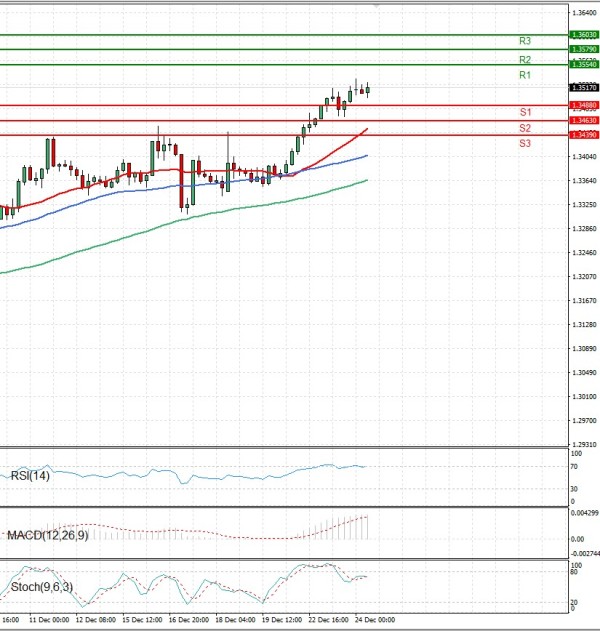This screenshot has height=631, width=600.
Task: Click the RSI(14) indicator label
Action: click(x=30, y=476)
